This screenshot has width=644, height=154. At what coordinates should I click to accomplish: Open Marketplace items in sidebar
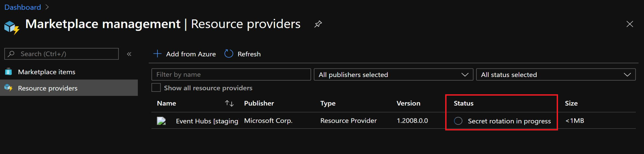click(46, 72)
